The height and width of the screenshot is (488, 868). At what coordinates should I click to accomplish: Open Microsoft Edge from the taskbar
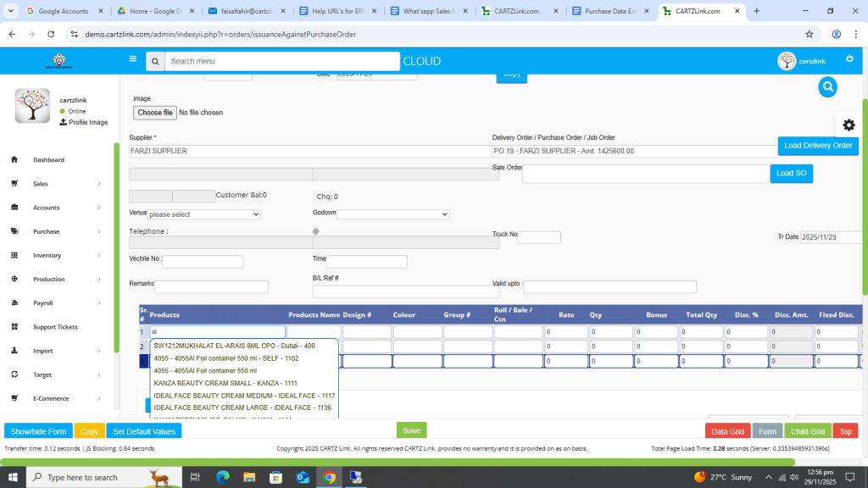click(x=223, y=477)
